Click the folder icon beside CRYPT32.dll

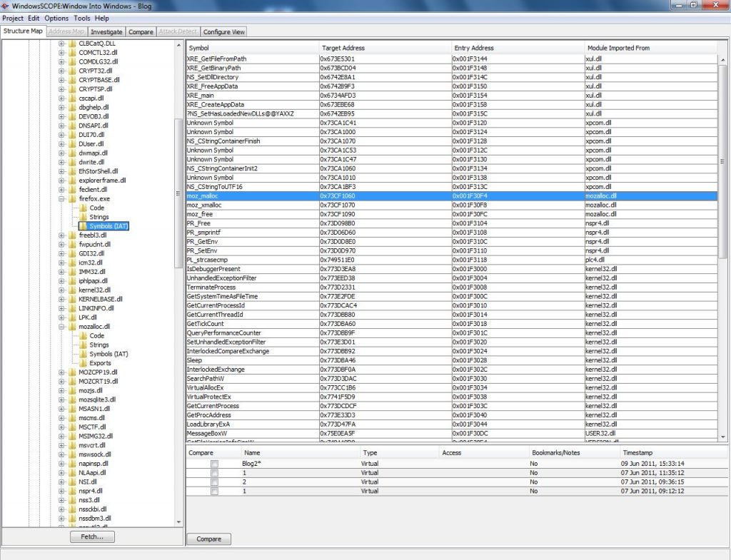72,71
